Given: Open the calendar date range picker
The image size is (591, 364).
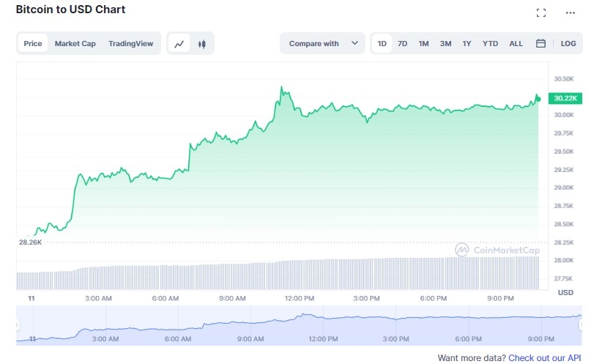Looking at the screenshot, I should (540, 43).
